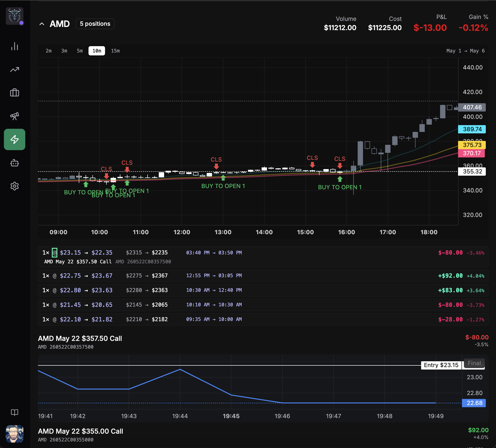Click the 03:40 PM → 03:50 PM time range
This screenshot has width=496, height=448.
tap(214, 252)
